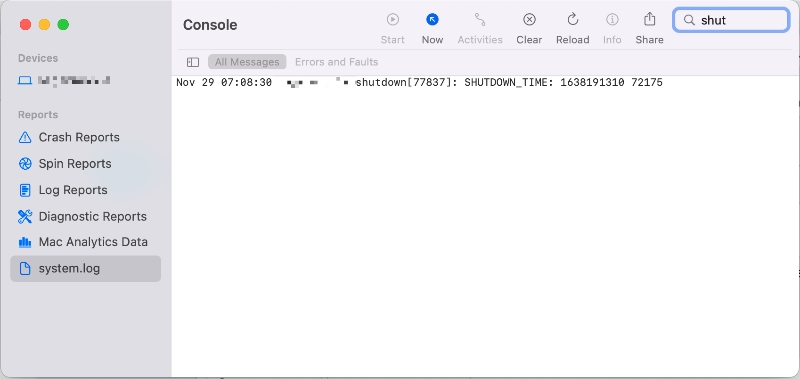Open the Activities toolbar item
The height and width of the screenshot is (379, 800).
pos(480,29)
